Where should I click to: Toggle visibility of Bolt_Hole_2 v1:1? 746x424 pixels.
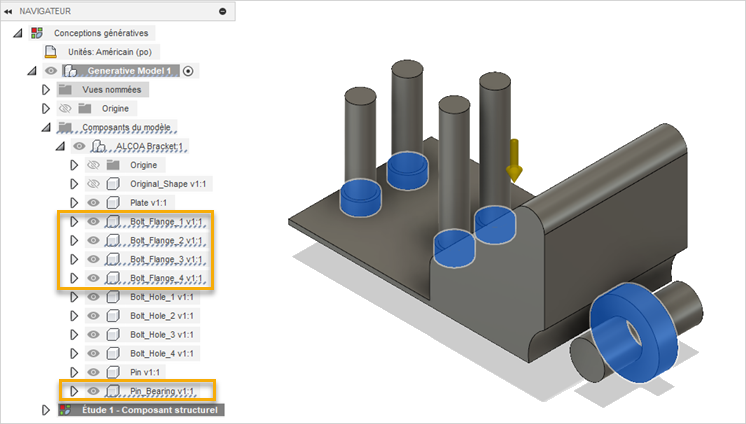pyautogui.click(x=94, y=316)
